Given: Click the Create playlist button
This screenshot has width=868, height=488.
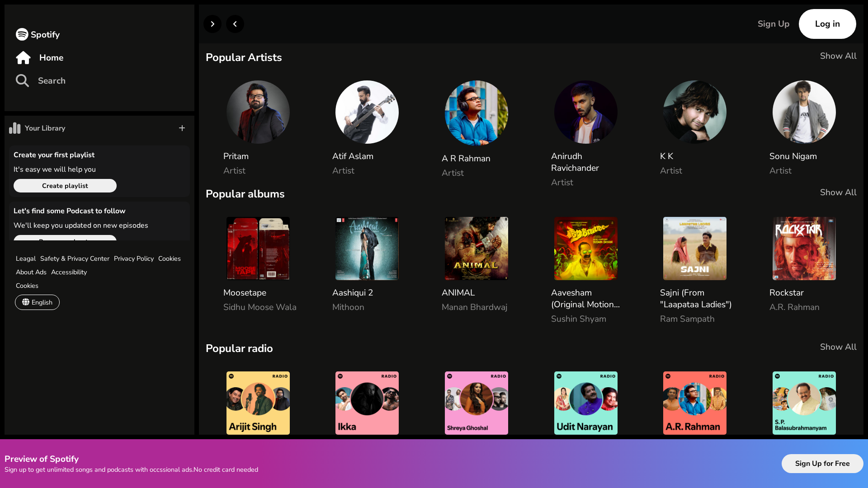Looking at the screenshot, I should point(65,186).
